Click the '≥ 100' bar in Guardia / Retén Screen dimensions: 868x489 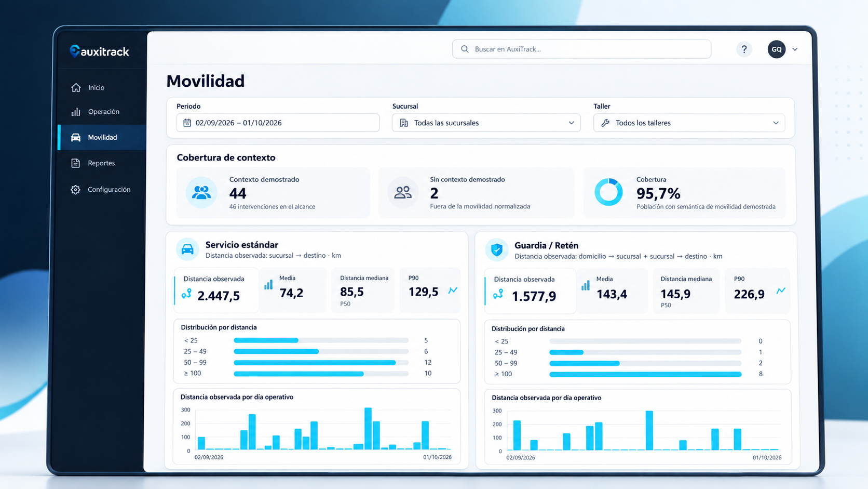point(645,374)
